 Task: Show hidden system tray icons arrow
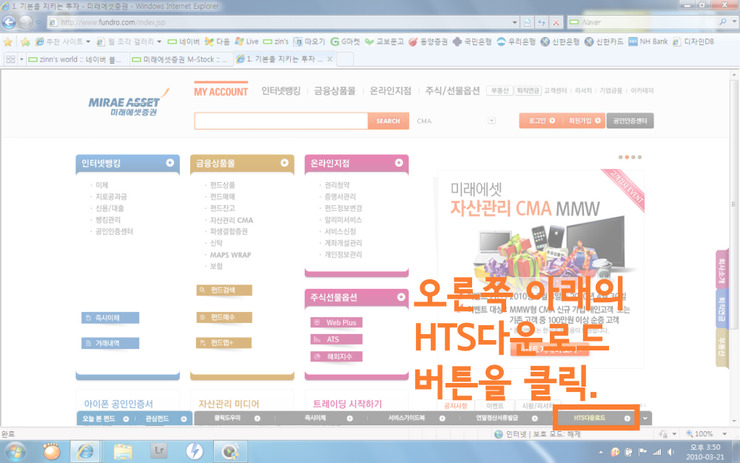(x=601, y=452)
